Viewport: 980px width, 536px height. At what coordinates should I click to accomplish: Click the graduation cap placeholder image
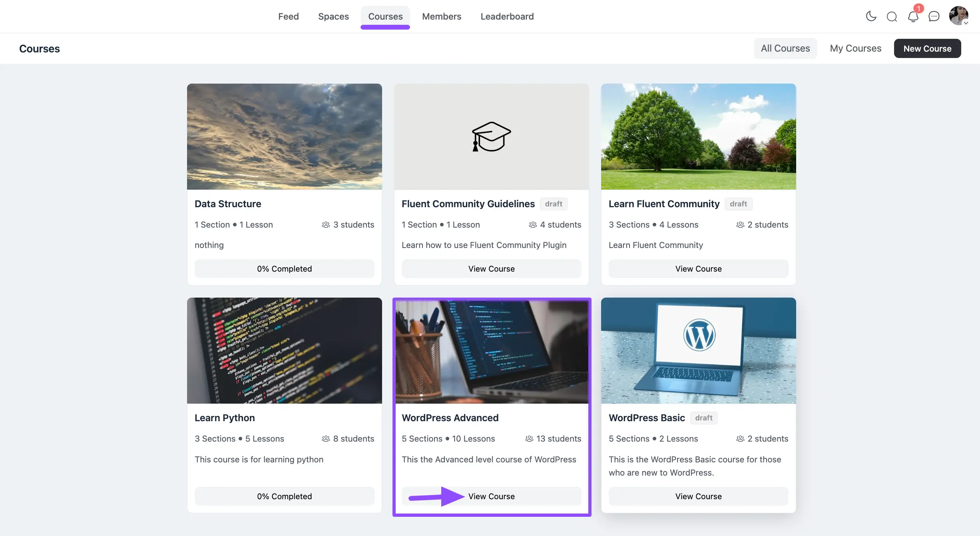[x=492, y=136]
